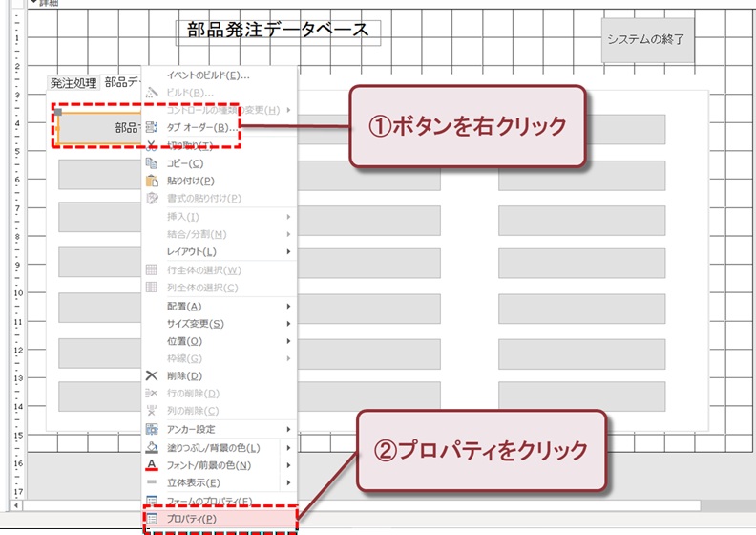This screenshot has height=535, width=756.
Task: Click the 貼り付け clipboard icon
Action: tap(151, 181)
